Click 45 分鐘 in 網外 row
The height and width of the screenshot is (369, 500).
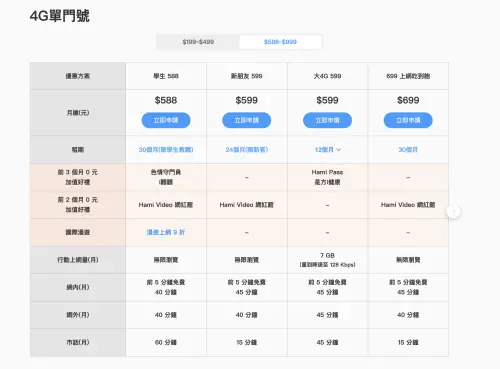click(327, 315)
